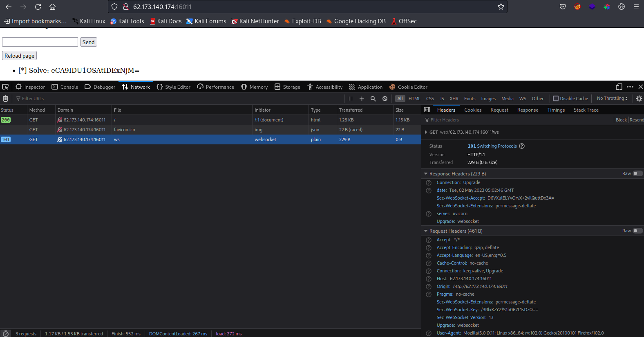Screen dimensions: 644x337
Task: Enable the Disable Cache checkbox
Action: click(x=556, y=99)
